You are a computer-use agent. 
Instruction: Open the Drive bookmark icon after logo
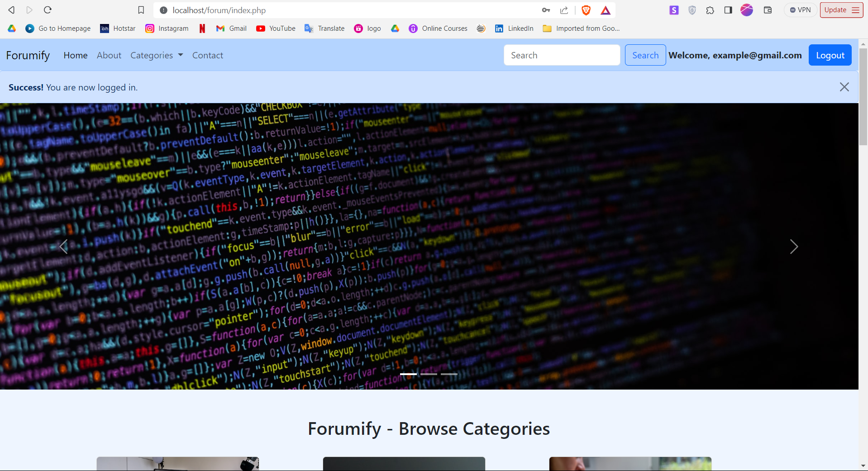pos(395,29)
